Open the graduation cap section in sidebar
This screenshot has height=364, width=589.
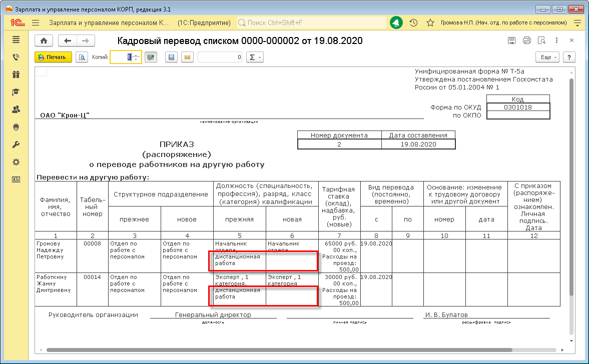point(16,92)
